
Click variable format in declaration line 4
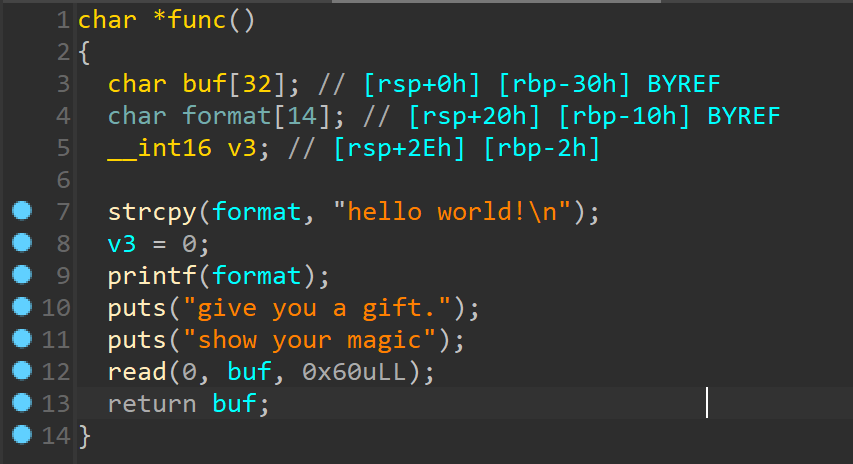(226, 116)
